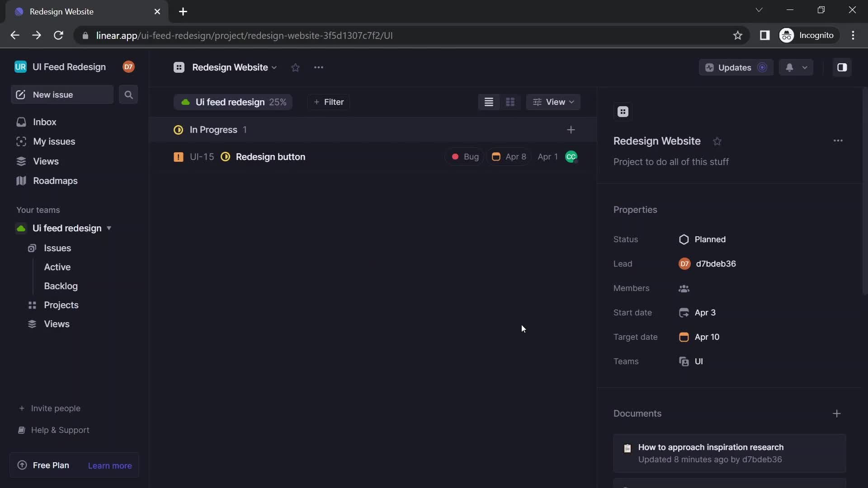Switch to board grid layout view

click(510, 102)
